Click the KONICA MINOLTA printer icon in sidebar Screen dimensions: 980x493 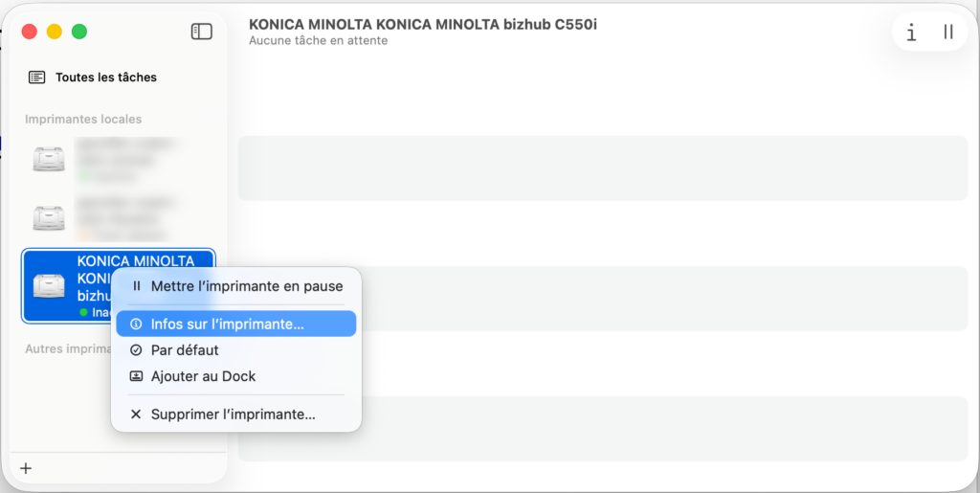tap(49, 285)
